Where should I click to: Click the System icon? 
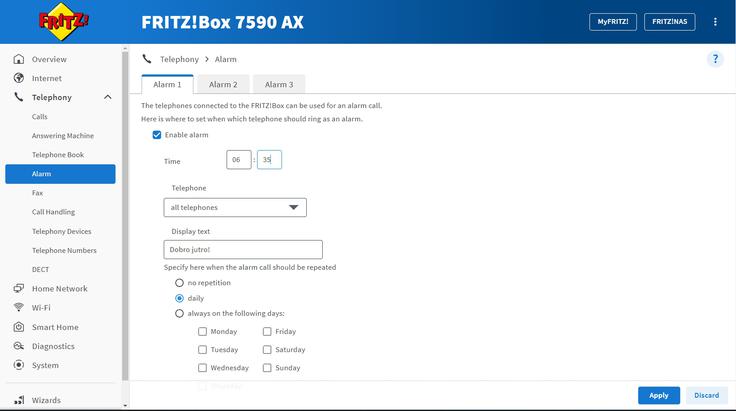click(19, 365)
